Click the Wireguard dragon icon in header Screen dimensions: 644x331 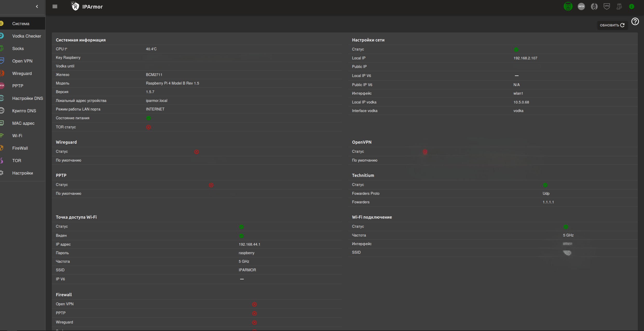pyautogui.click(x=594, y=6)
